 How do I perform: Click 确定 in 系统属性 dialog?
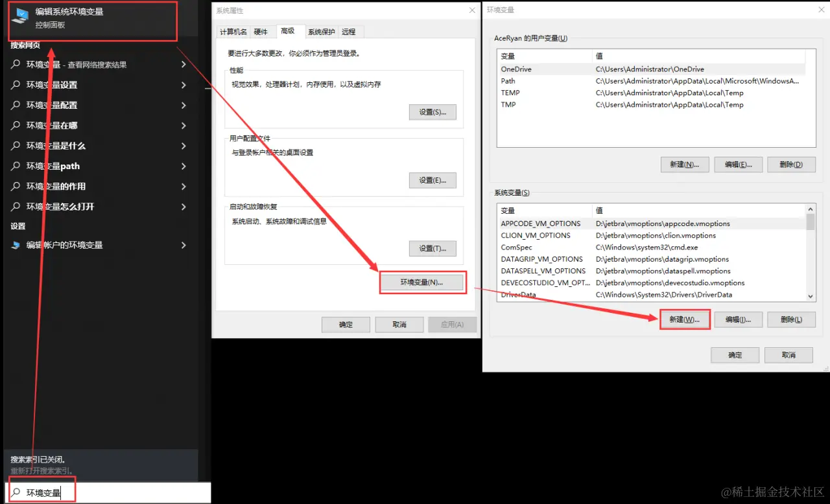[346, 325]
